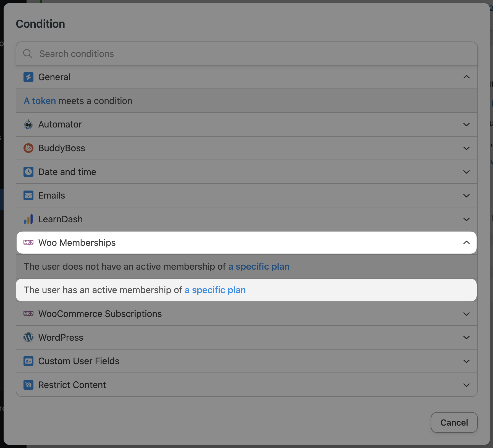Expand the Date and time chevron
Image resolution: width=493 pixels, height=448 pixels.
tap(466, 172)
